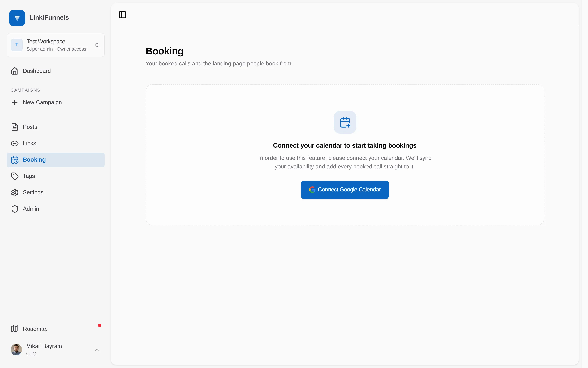Click the Test Workspace 'T' avatar
This screenshot has width=588, height=368.
tap(17, 45)
